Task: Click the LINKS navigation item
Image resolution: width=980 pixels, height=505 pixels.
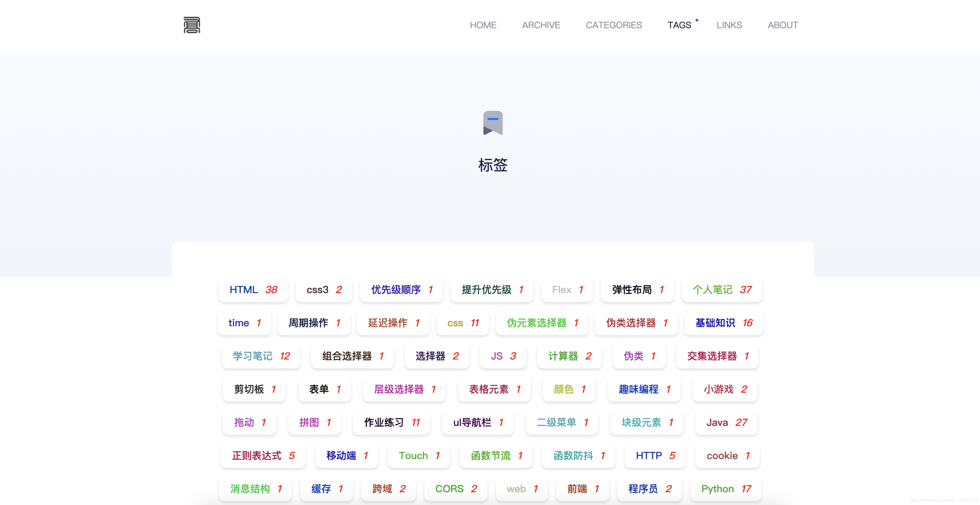Action: coord(729,25)
